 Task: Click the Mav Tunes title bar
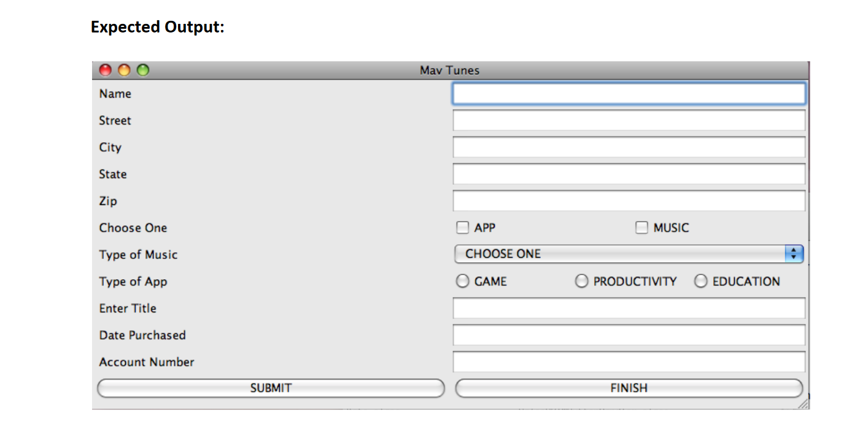(x=449, y=70)
